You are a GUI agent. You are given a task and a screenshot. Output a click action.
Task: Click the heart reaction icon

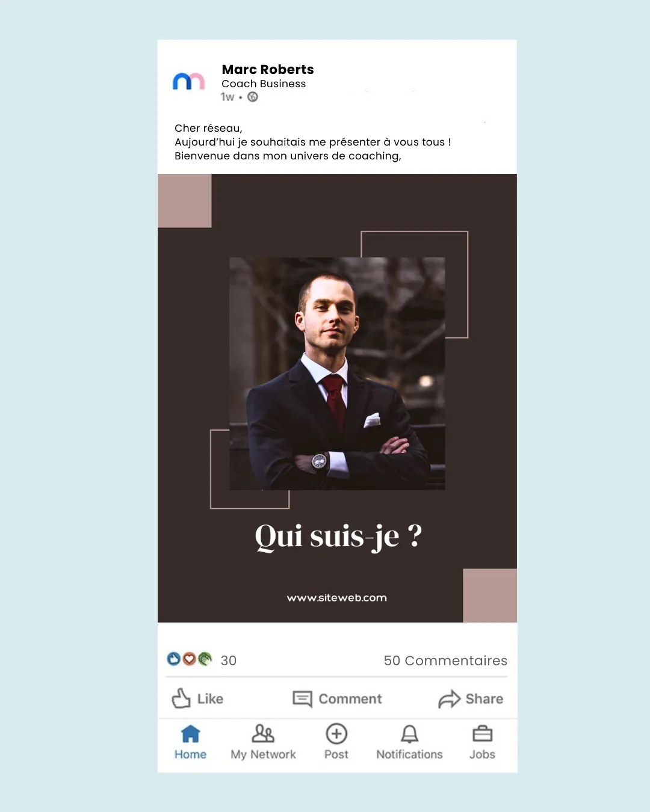tap(189, 659)
